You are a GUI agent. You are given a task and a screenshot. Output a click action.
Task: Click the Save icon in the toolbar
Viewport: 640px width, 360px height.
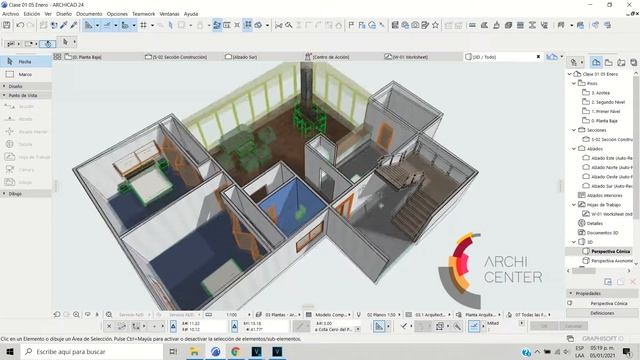coord(7,25)
